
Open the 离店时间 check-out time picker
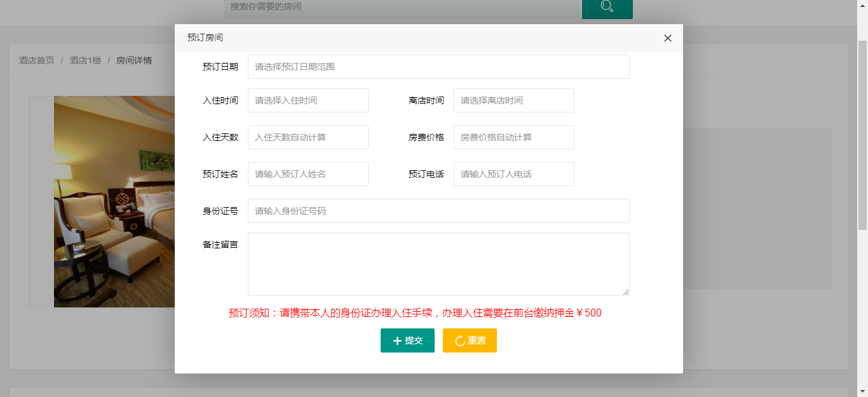click(513, 100)
